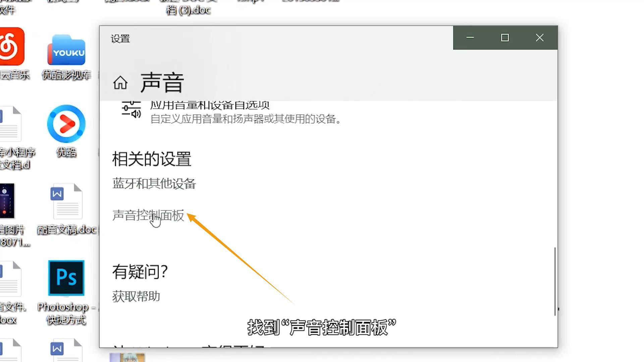
Task: Click the 获取帮助 help link
Action: (x=136, y=296)
